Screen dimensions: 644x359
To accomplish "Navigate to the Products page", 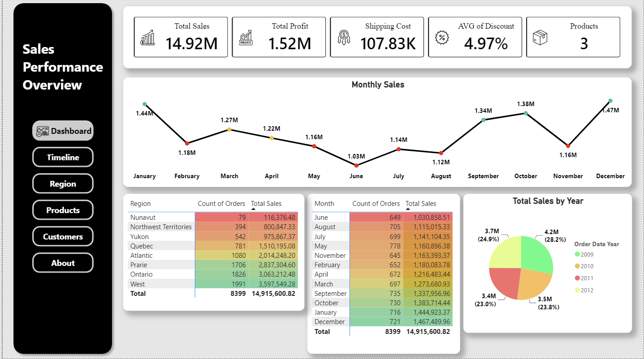I will click(63, 210).
